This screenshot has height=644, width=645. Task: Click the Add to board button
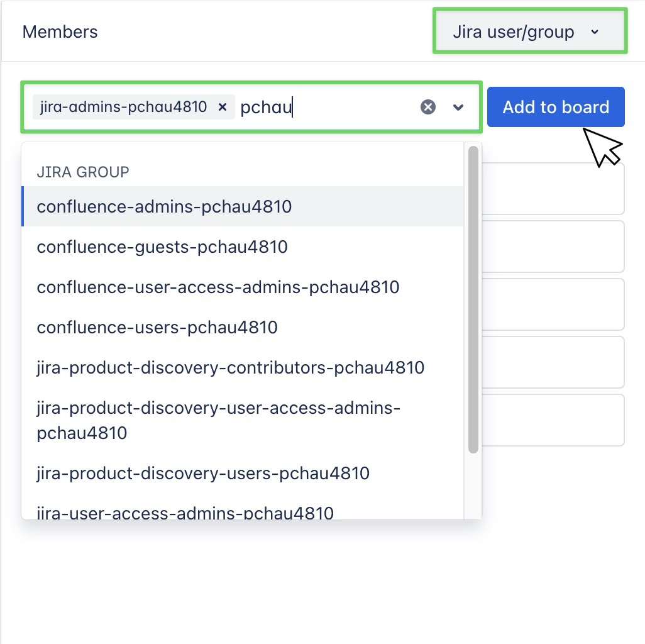pos(556,107)
